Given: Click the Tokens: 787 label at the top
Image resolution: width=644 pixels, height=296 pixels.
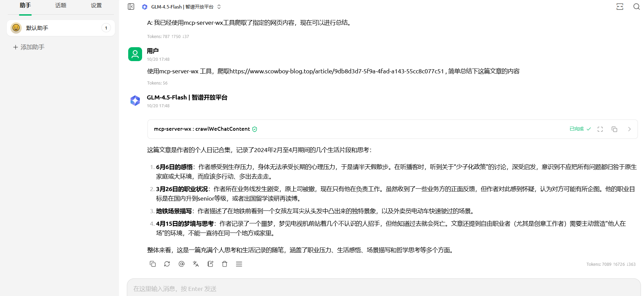Looking at the screenshot, I should click(x=168, y=37).
